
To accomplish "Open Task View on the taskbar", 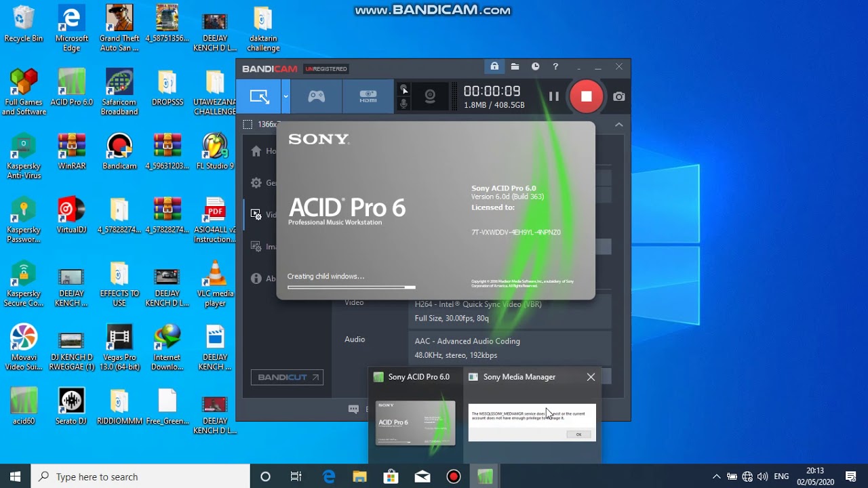I will pyautogui.click(x=296, y=476).
